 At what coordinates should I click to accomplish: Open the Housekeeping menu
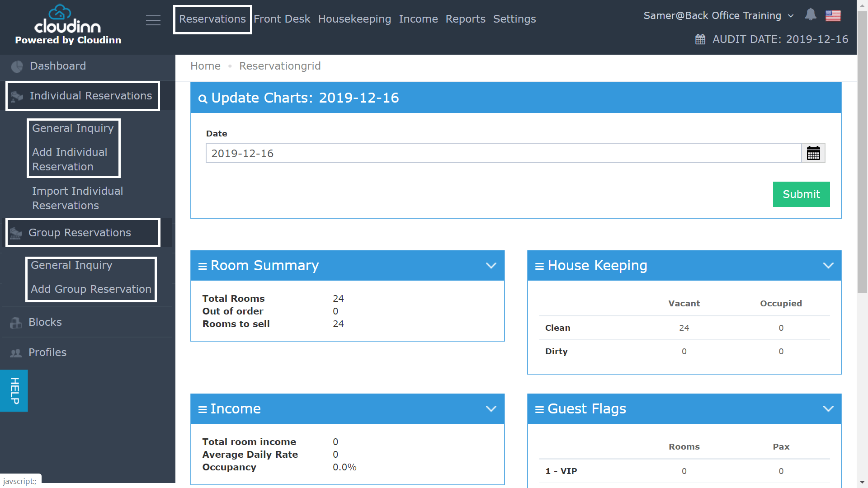[354, 19]
